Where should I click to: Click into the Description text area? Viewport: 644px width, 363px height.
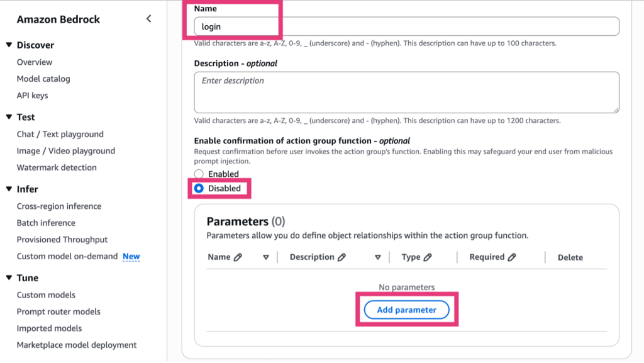pyautogui.click(x=406, y=92)
